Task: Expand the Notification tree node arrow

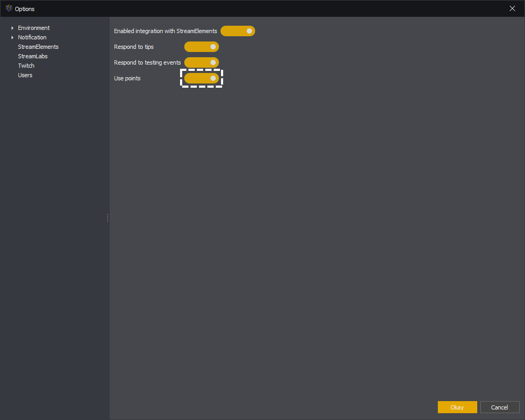Action: [13, 37]
